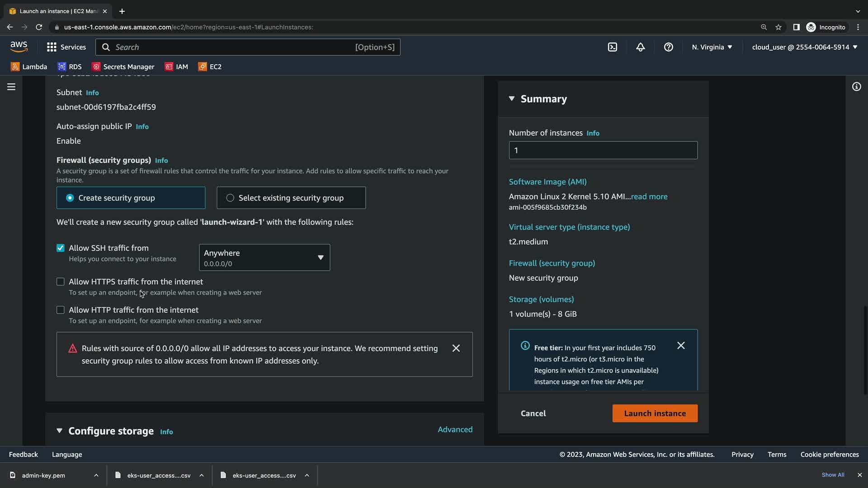
Task: Open the AWS CloudShell icon
Action: point(612,47)
